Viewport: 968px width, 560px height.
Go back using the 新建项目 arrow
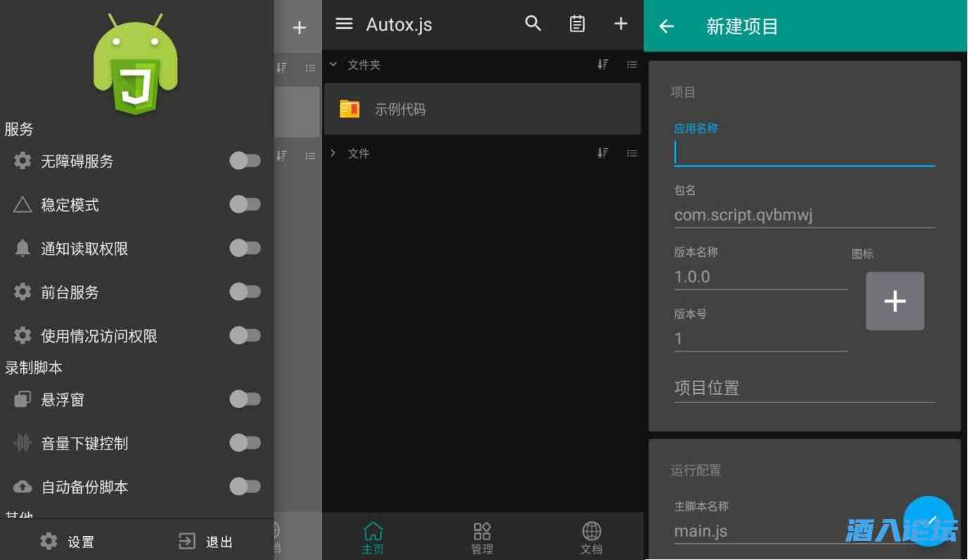pos(666,27)
